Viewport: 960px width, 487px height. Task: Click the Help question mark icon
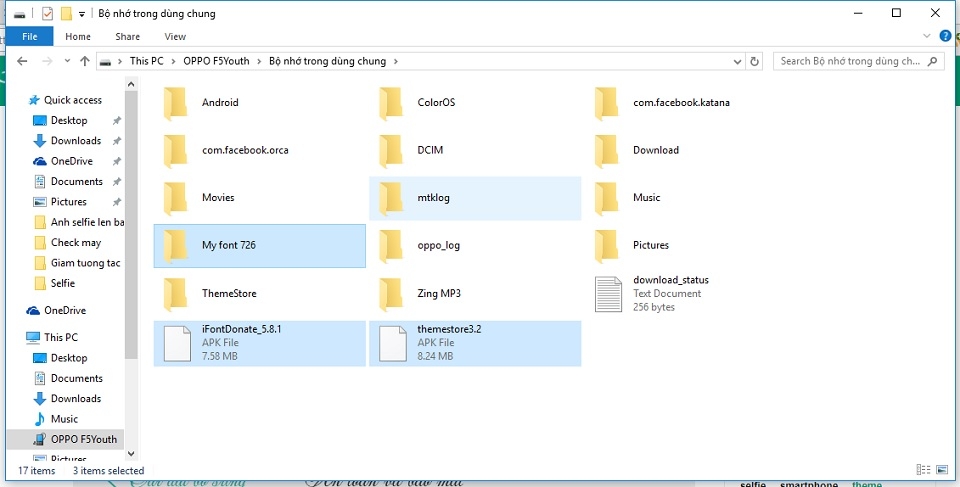(945, 36)
